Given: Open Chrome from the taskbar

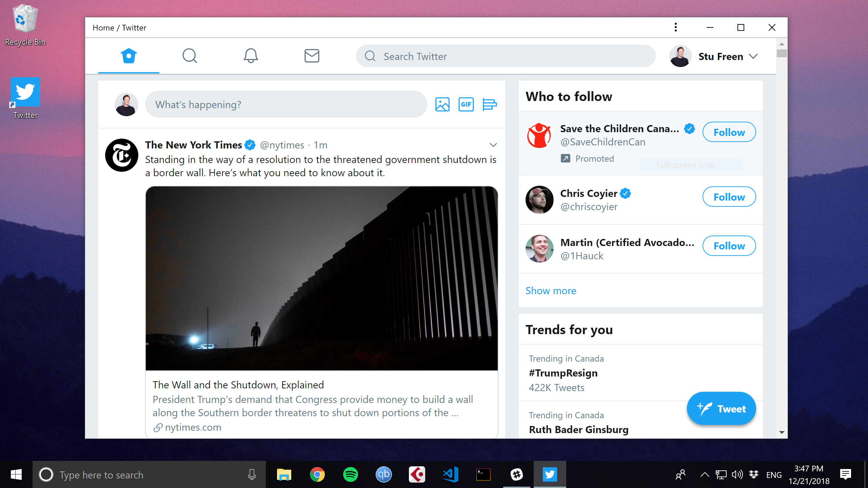Looking at the screenshot, I should point(317,474).
